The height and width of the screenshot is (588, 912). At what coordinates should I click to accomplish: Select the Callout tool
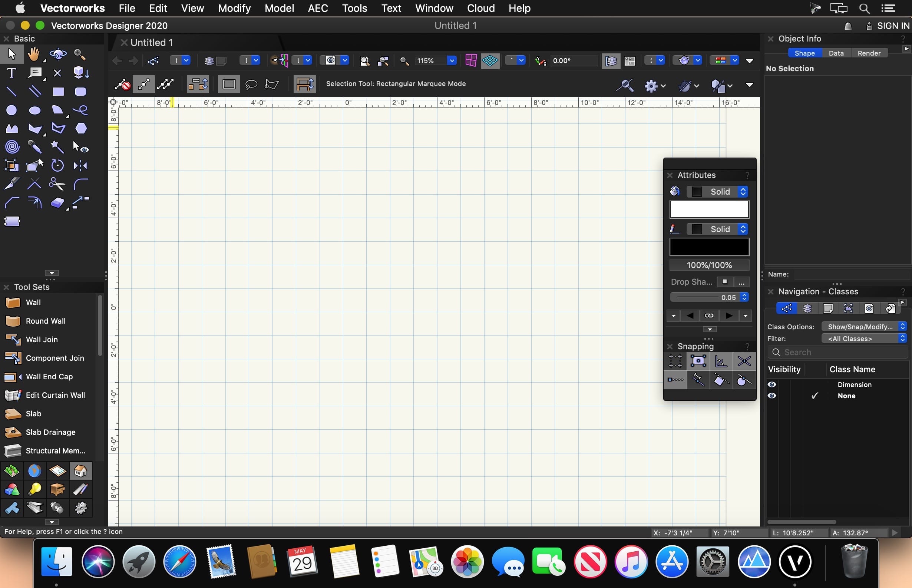(35, 73)
